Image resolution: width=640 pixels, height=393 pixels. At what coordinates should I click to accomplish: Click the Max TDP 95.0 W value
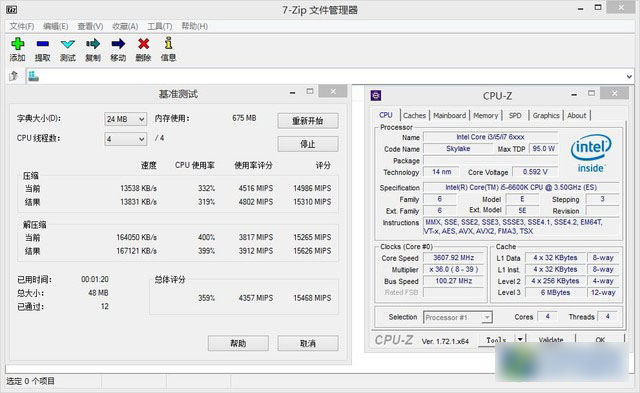[543, 149]
